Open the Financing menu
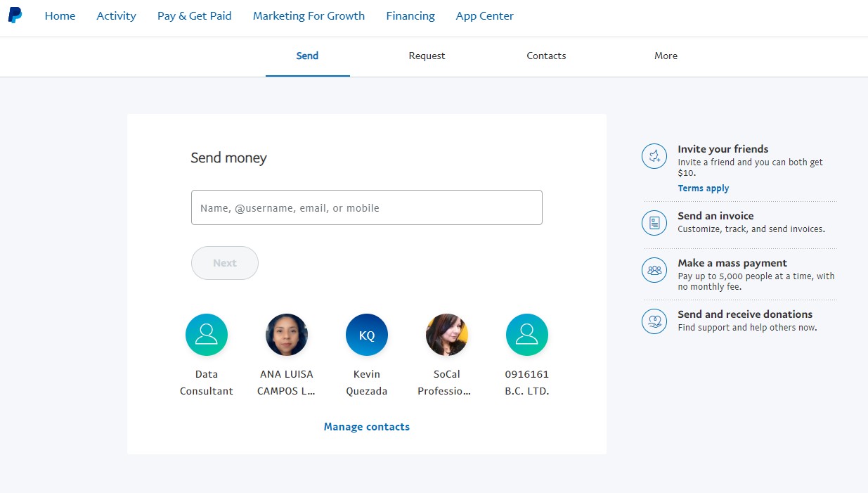The height and width of the screenshot is (493, 868). coord(410,15)
